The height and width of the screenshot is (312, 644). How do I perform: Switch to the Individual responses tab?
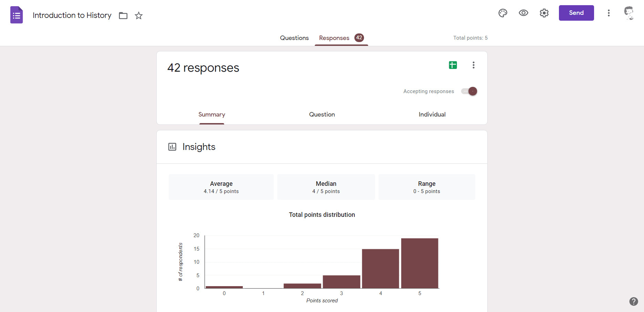[x=432, y=114]
